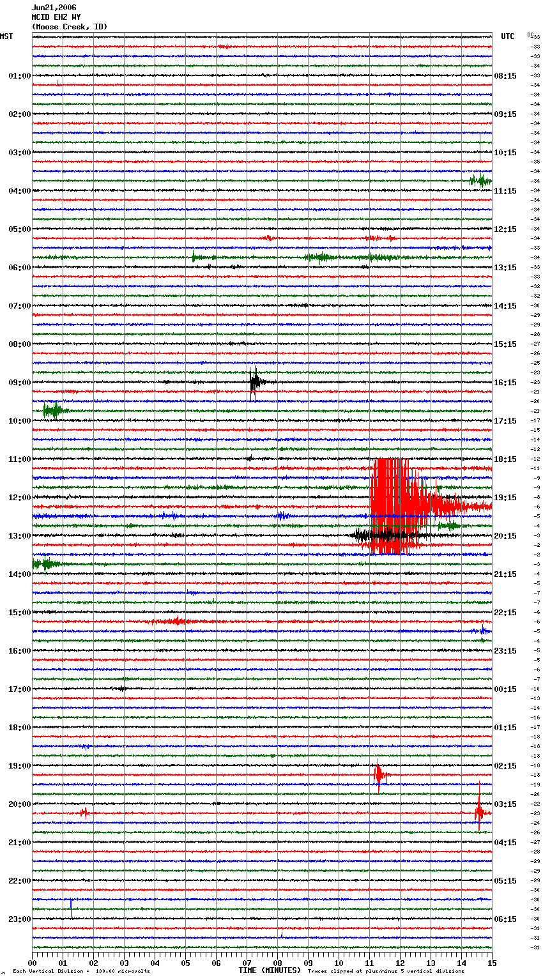Pick the UTC time label '08:15'

tap(505, 76)
